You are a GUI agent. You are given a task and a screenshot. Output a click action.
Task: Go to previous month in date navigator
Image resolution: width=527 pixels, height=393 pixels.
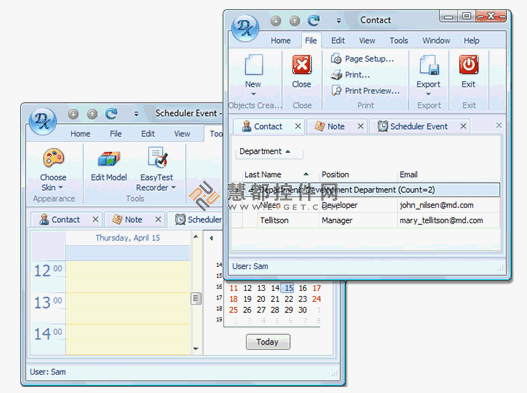pos(211,238)
